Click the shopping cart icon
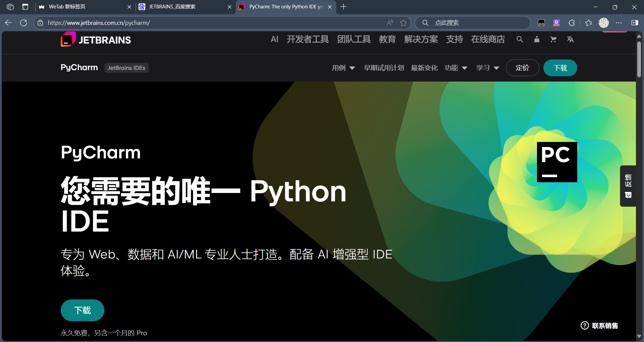This screenshot has height=342, width=644. [x=553, y=39]
